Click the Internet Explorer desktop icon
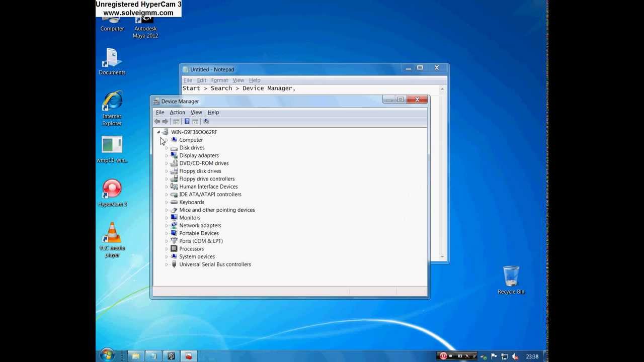The image size is (644, 362). [112, 108]
